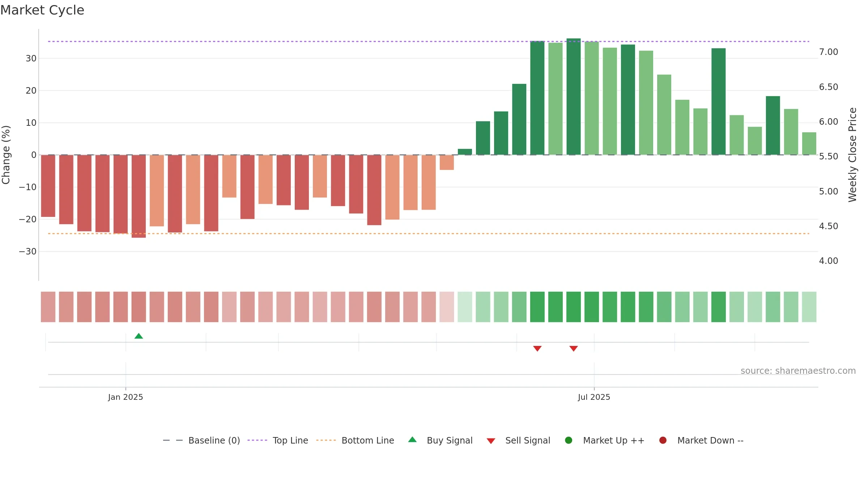Click the tiny dark green bar just above zero
The image size is (868, 488).
click(465, 152)
